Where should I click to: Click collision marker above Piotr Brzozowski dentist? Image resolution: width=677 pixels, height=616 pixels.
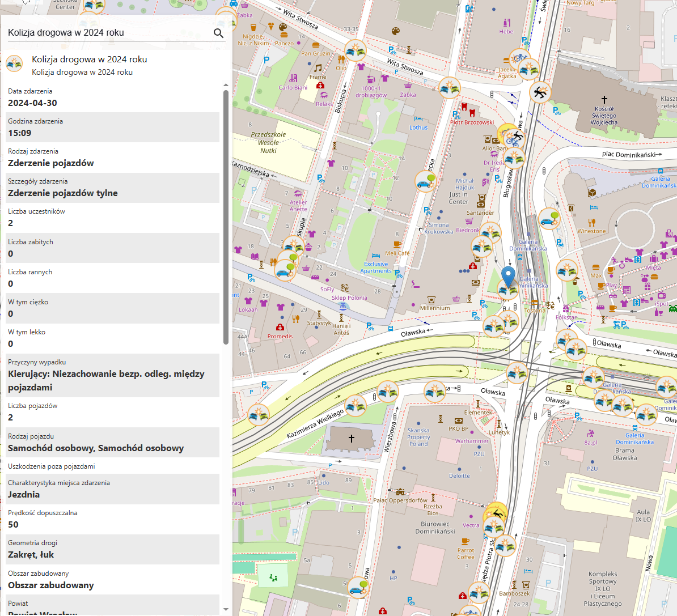point(450,88)
